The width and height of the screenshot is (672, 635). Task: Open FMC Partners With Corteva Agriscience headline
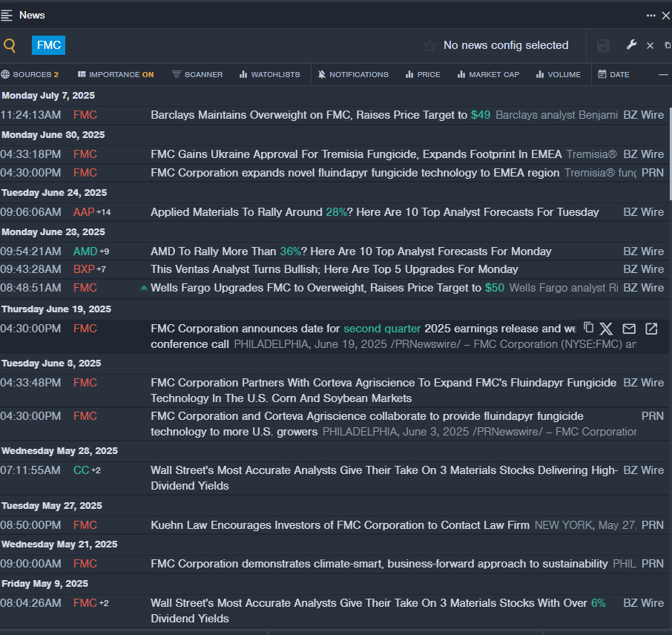point(383,390)
